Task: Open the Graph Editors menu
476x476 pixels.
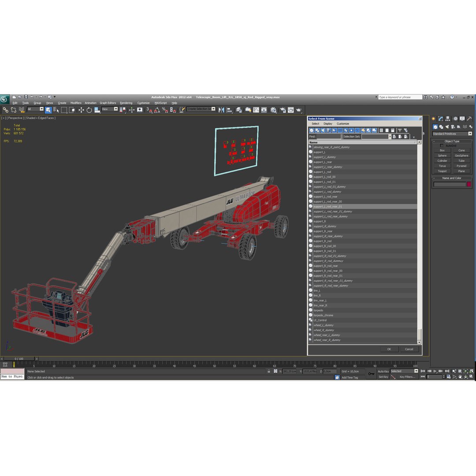Action: coord(108,103)
